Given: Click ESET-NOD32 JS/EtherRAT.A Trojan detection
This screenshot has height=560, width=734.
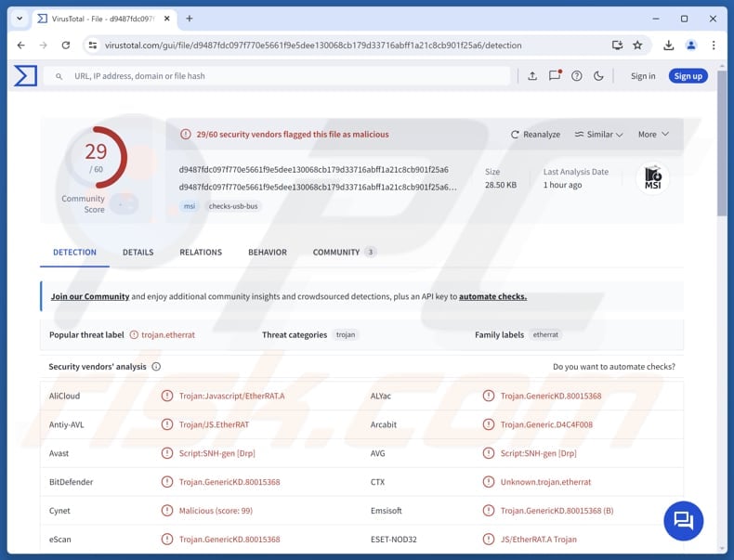Looking at the screenshot, I should 538,540.
